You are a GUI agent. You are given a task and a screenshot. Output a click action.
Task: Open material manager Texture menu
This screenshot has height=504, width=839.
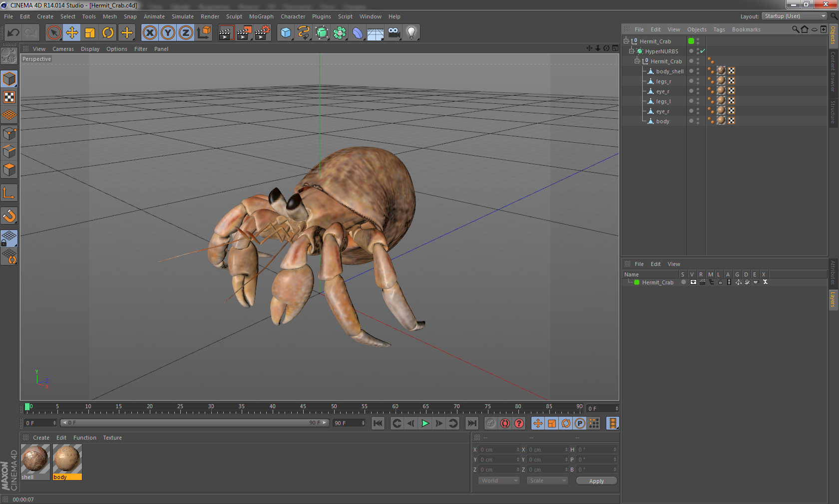(x=112, y=438)
